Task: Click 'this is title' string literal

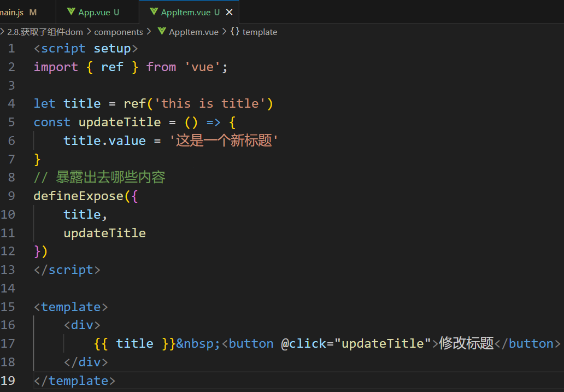Action: pyautogui.click(x=210, y=104)
